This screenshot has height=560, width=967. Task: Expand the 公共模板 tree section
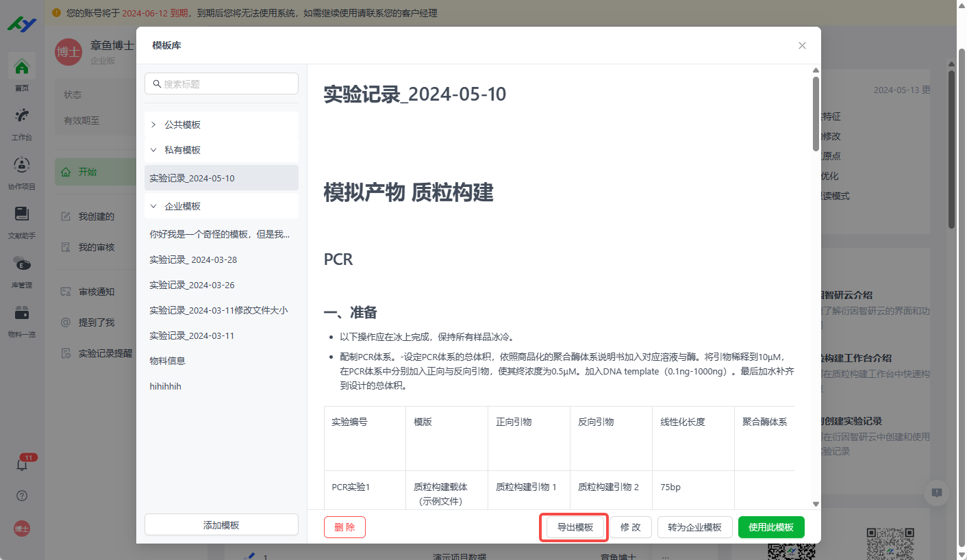153,125
